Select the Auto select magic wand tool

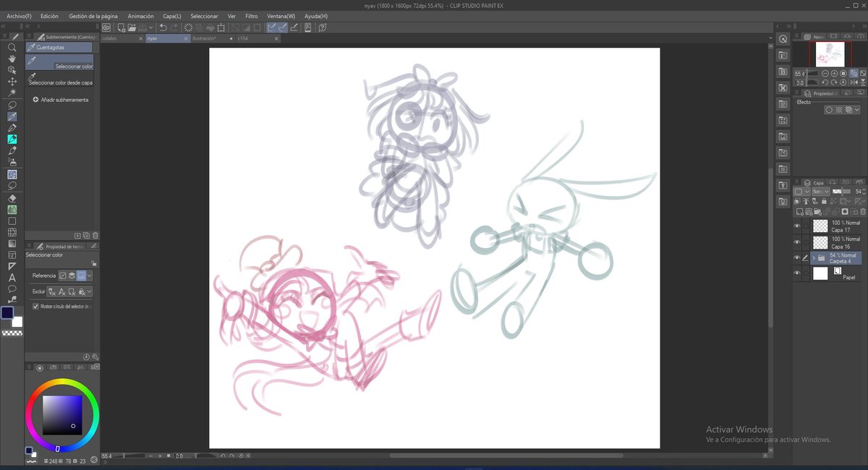(x=12, y=93)
